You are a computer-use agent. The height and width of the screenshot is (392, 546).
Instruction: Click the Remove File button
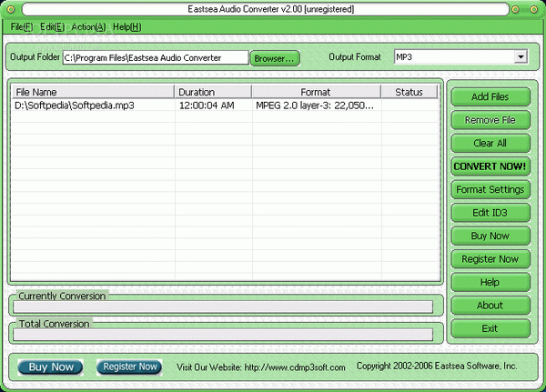pyautogui.click(x=490, y=120)
